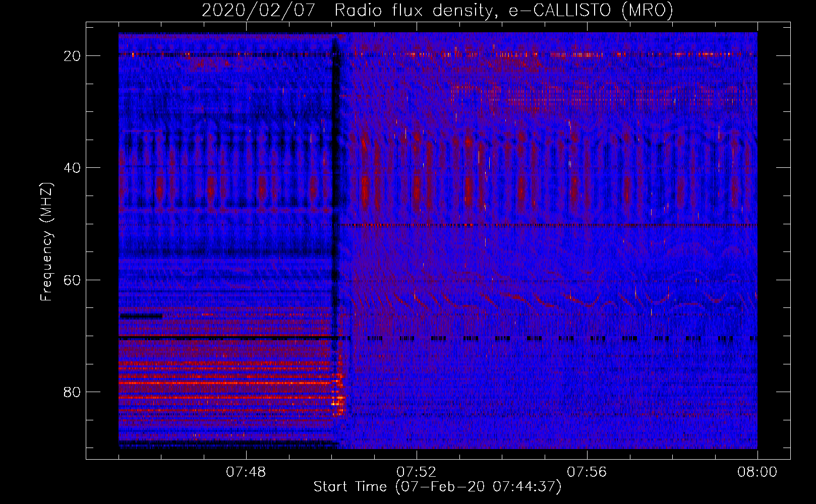
Task: Click the 80 frequency tick label
Action: 73,392
